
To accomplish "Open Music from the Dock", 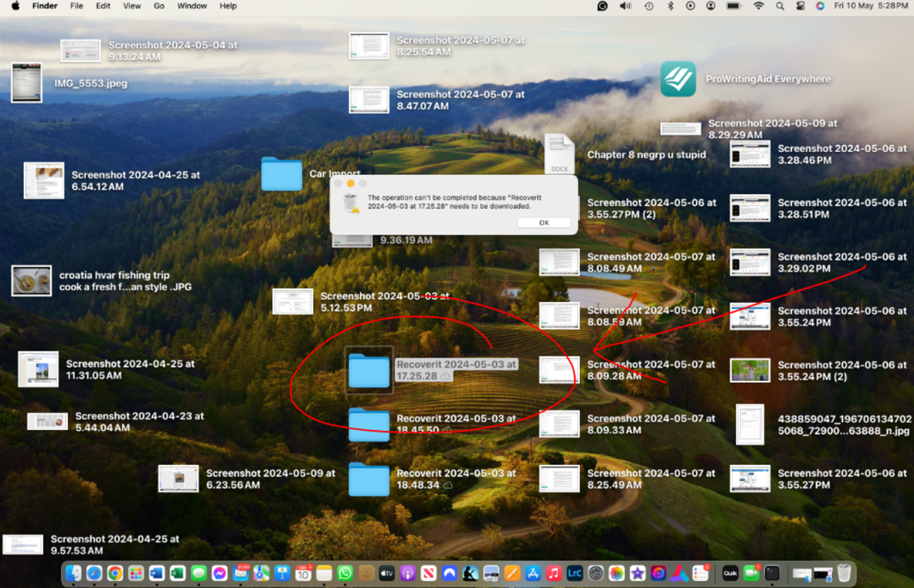I will pos(554,573).
